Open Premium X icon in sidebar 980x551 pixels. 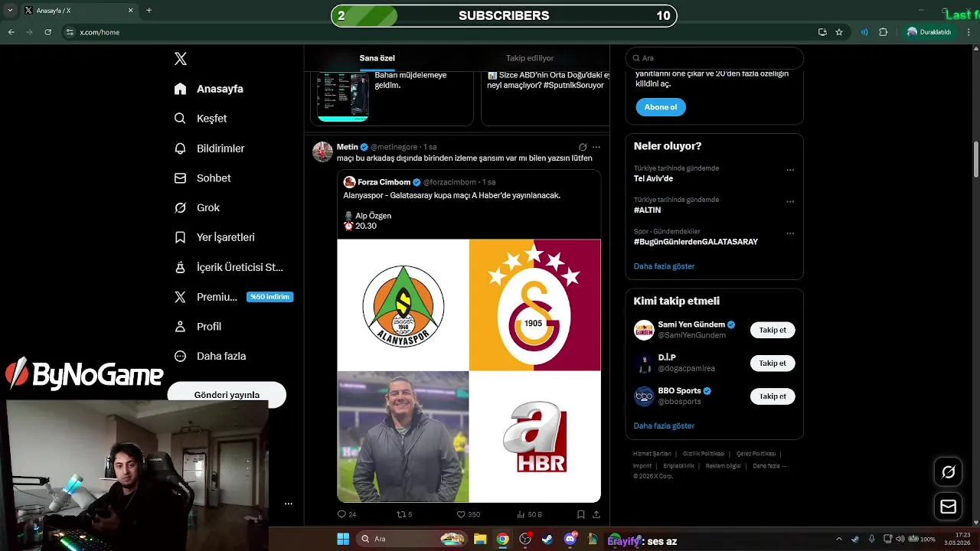[x=180, y=297]
